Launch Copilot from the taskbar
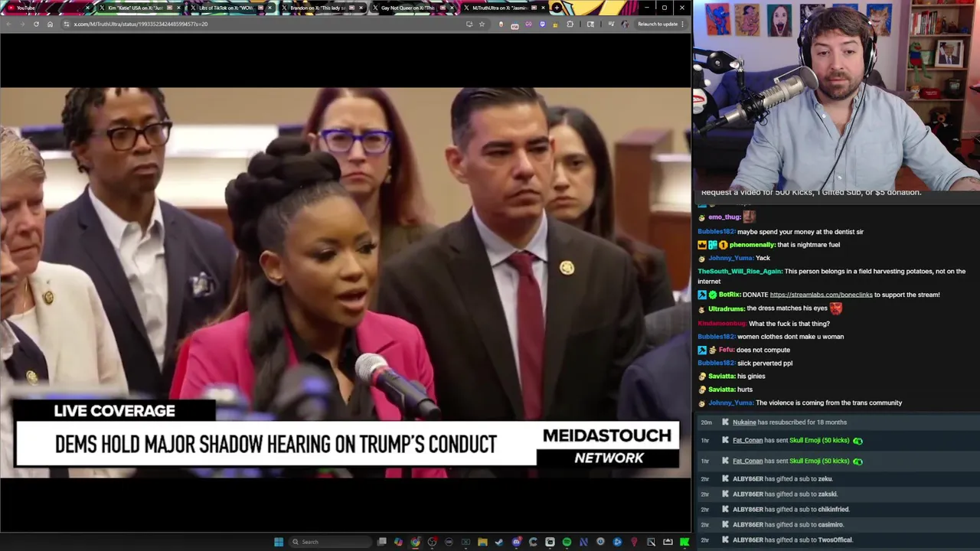This screenshot has height=551, width=980. [x=398, y=542]
